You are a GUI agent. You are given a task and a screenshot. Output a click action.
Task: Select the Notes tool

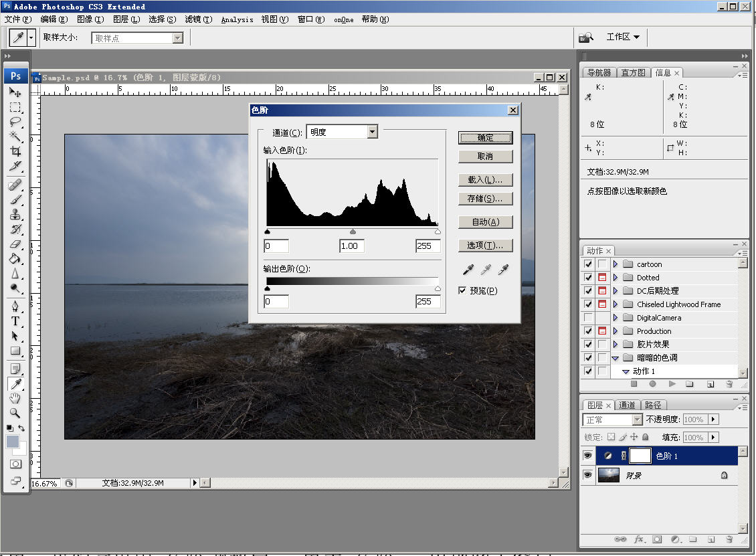pyautogui.click(x=15, y=369)
